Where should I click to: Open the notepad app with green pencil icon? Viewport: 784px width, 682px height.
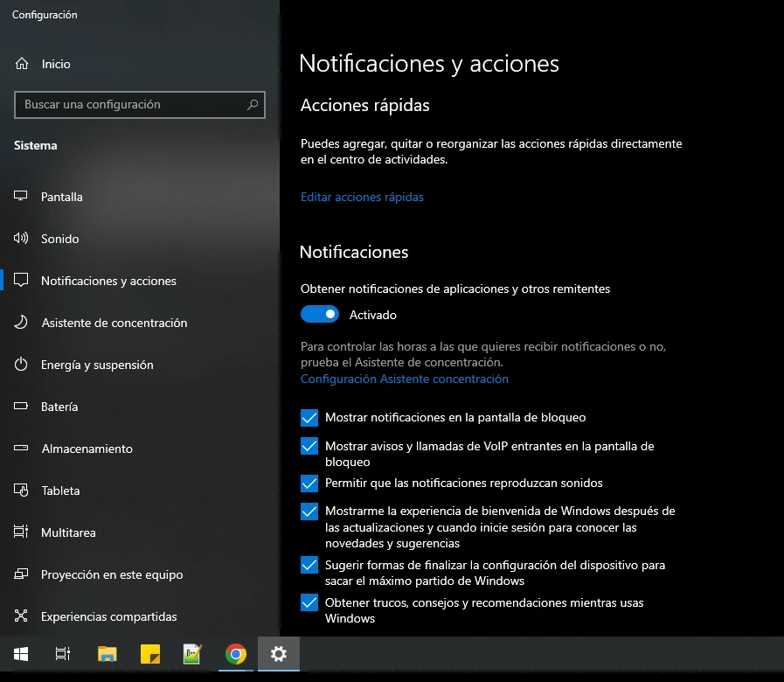[x=192, y=653]
